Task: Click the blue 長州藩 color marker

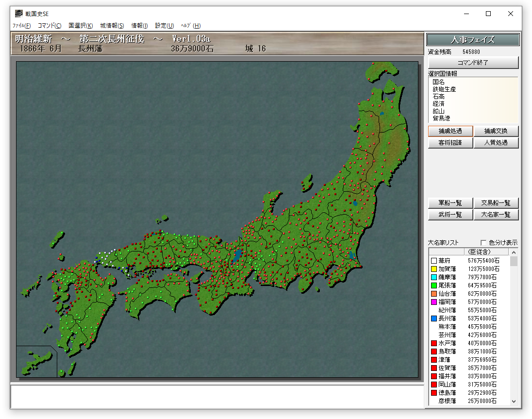Action: click(434, 318)
